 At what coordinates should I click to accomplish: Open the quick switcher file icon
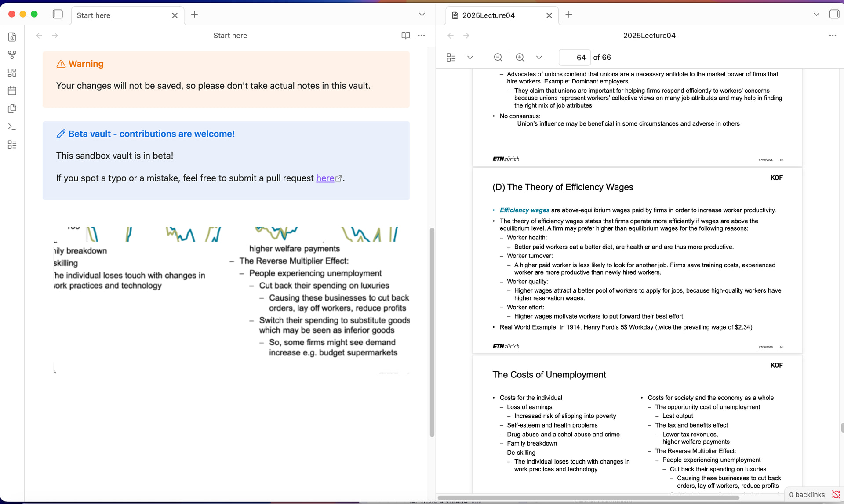(x=12, y=37)
